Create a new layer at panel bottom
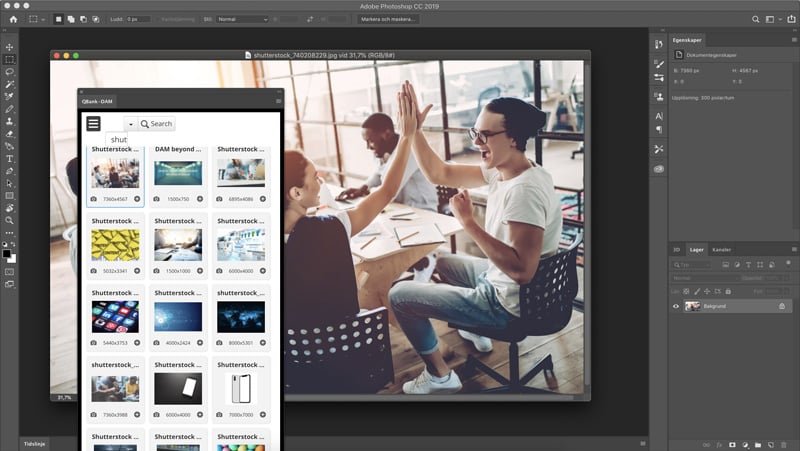800x451 pixels. (771, 445)
